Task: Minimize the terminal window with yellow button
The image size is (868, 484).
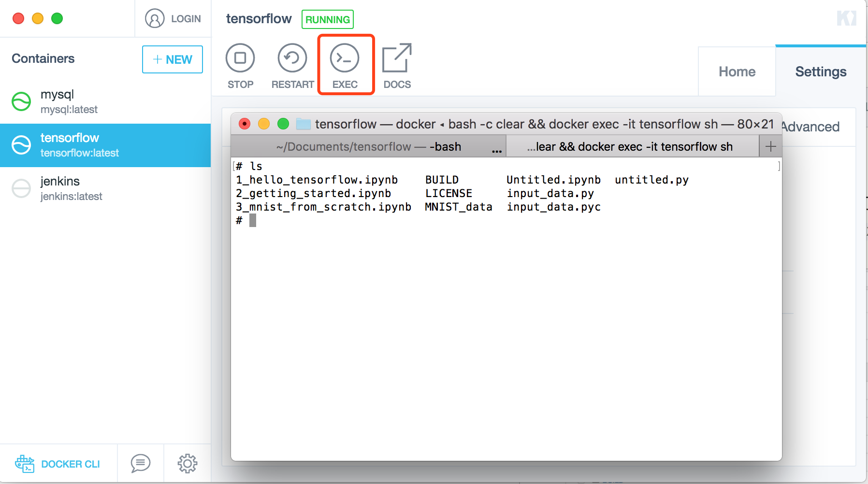Action: (x=264, y=124)
